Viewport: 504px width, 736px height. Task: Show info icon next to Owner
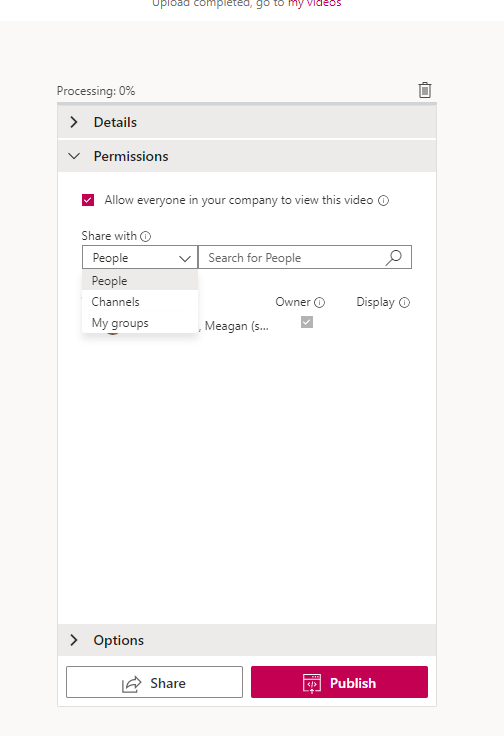tap(320, 302)
